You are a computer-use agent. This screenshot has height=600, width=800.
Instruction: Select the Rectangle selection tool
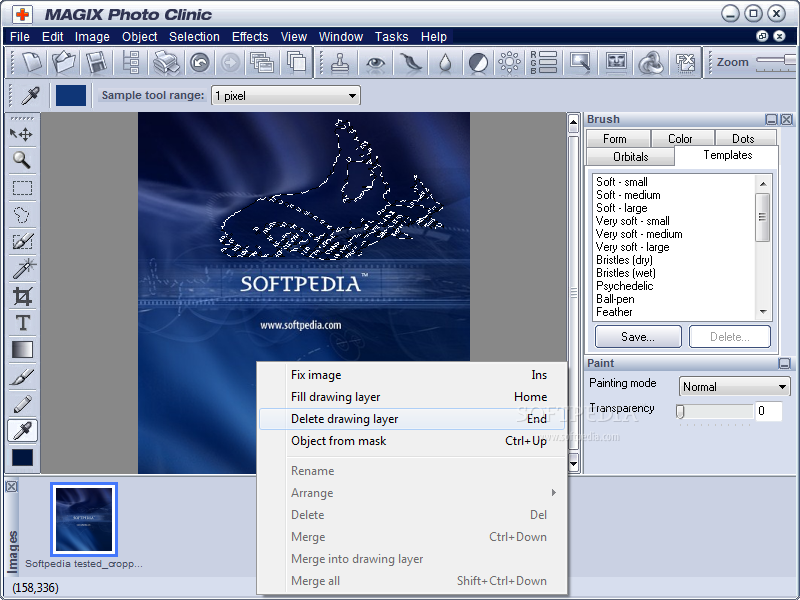[22, 188]
